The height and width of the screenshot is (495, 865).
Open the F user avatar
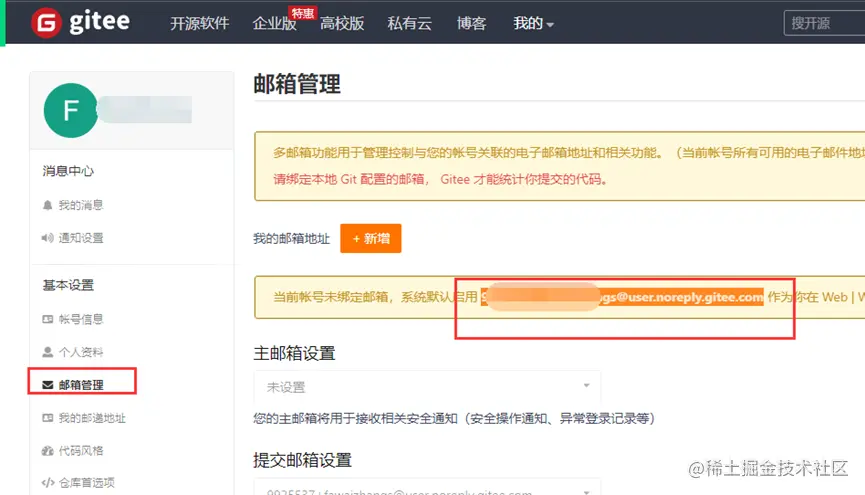71,110
